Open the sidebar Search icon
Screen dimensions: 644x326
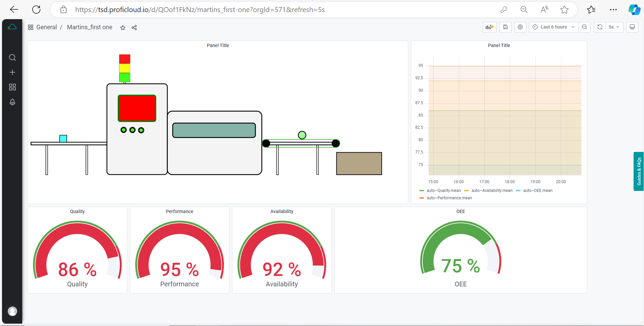(x=12, y=57)
